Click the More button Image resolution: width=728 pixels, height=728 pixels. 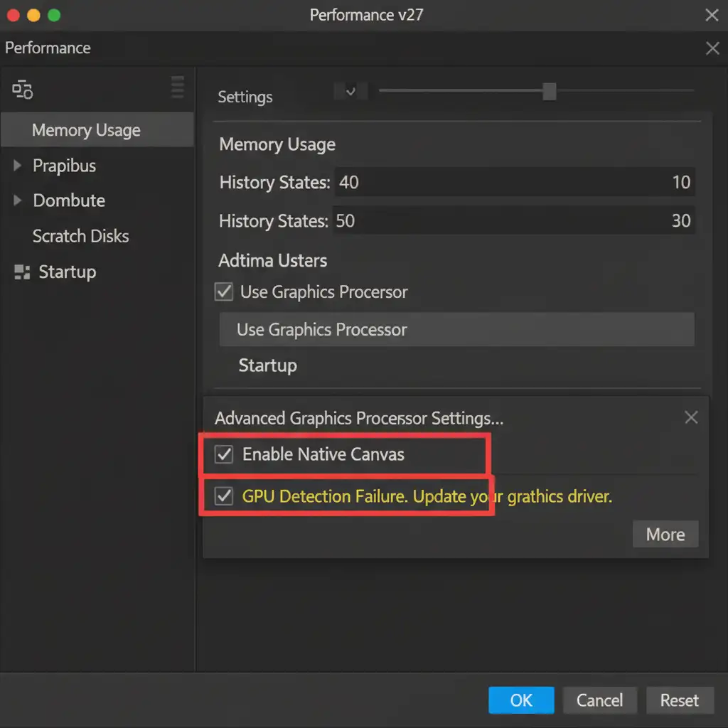pyautogui.click(x=665, y=535)
